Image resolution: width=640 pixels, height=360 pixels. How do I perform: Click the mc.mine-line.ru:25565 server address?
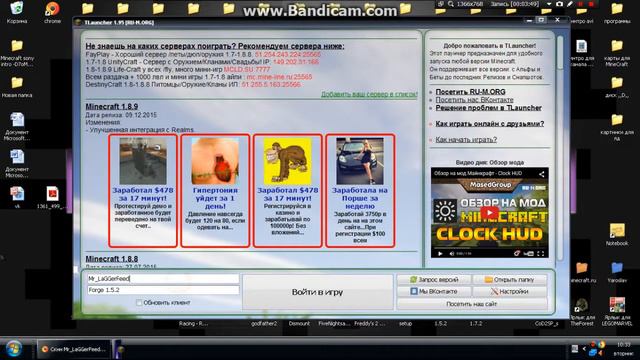pos(279,77)
